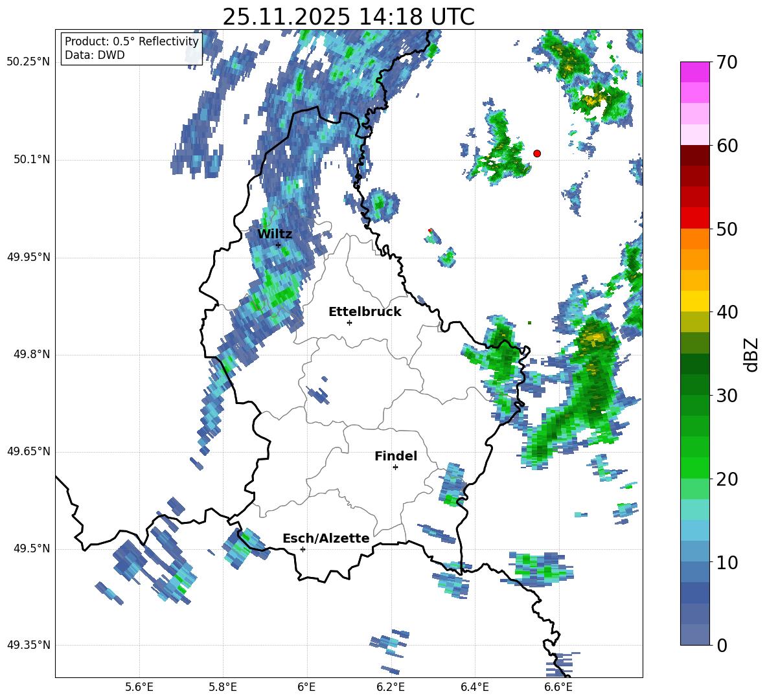
Task: Click the colorbar tick value 0
Action: pyautogui.click(x=722, y=645)
